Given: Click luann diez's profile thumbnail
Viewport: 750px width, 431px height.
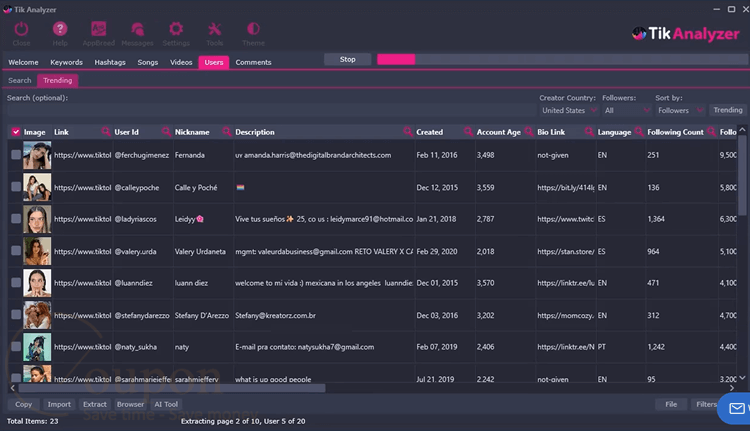Looking at the screenshot, I should tap(37, 283).
